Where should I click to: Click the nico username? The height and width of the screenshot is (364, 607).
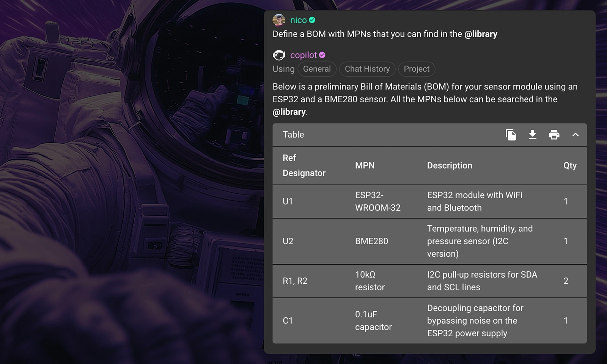pyautogui.click(x=298, y=20)
